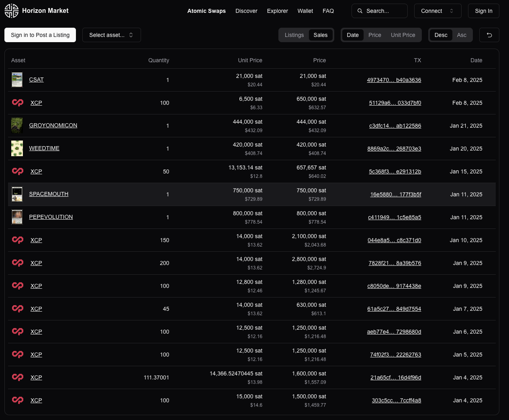Screen dimensions: 509x420
Task: Switch to Listings view
Action: pyautogui.click(x=294, y=35)
